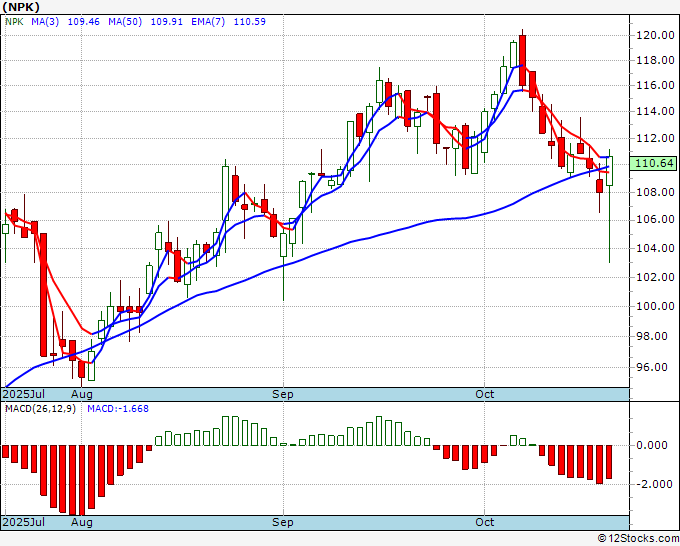
Task: Click the Aug label on MACD axis
Action: click(x=82, y=523)
